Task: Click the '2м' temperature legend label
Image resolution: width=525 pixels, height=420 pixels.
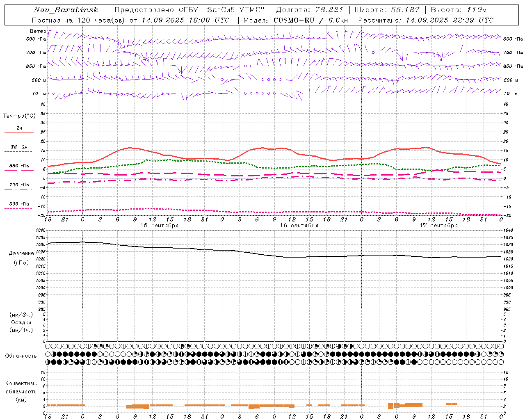Action: [19, 128]
